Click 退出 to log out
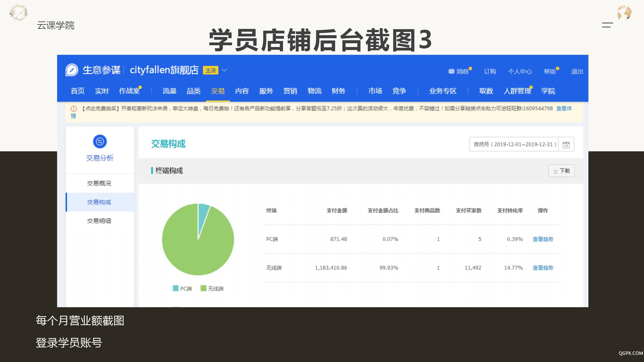Image resolution: width=644 pixels, height=362 pixels. pyautogui.click(x=577, y=71)
